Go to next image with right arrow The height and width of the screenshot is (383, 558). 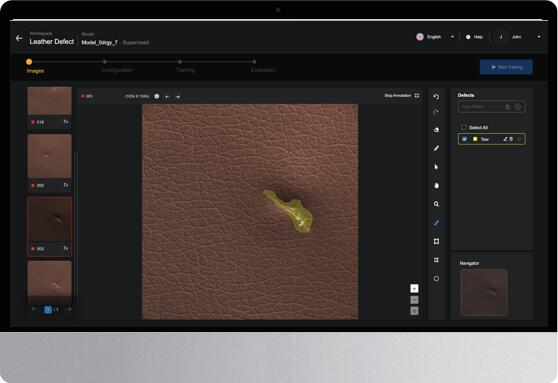tap(178, 96)
